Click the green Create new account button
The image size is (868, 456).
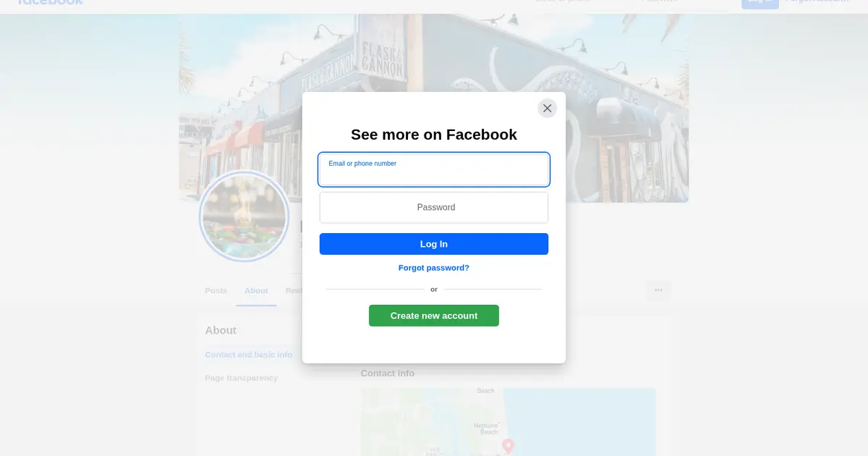(x=434, y=316)
